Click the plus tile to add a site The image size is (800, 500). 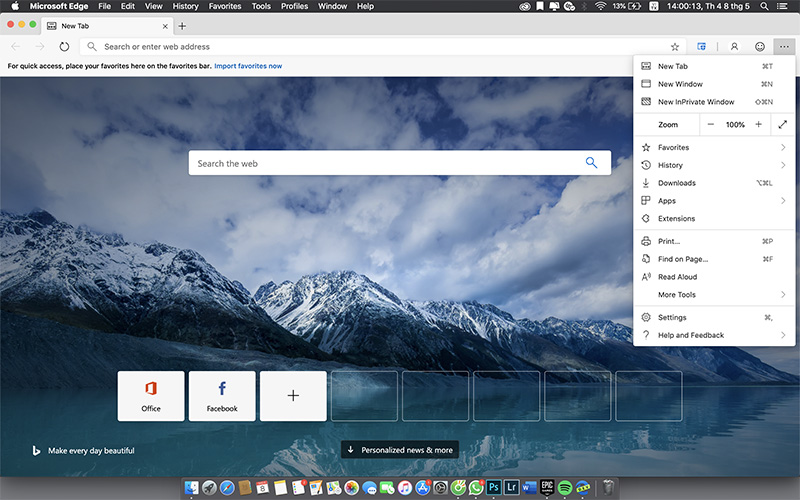[293, 395]
